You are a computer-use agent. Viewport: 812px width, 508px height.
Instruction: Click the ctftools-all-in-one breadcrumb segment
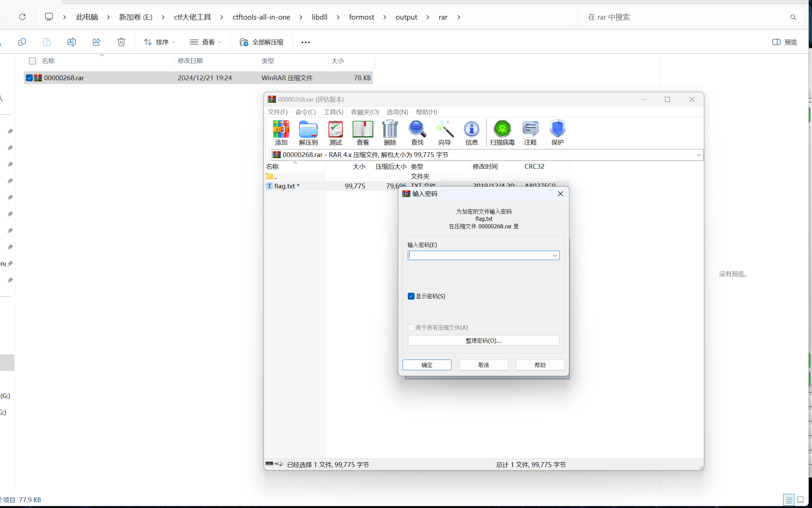click(261, 17)
